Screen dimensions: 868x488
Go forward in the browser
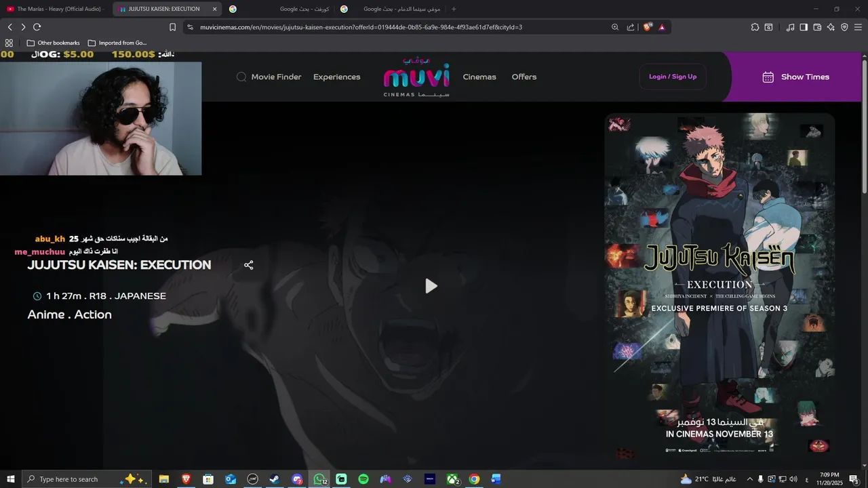pyautogui.click(x=23, y=27)
